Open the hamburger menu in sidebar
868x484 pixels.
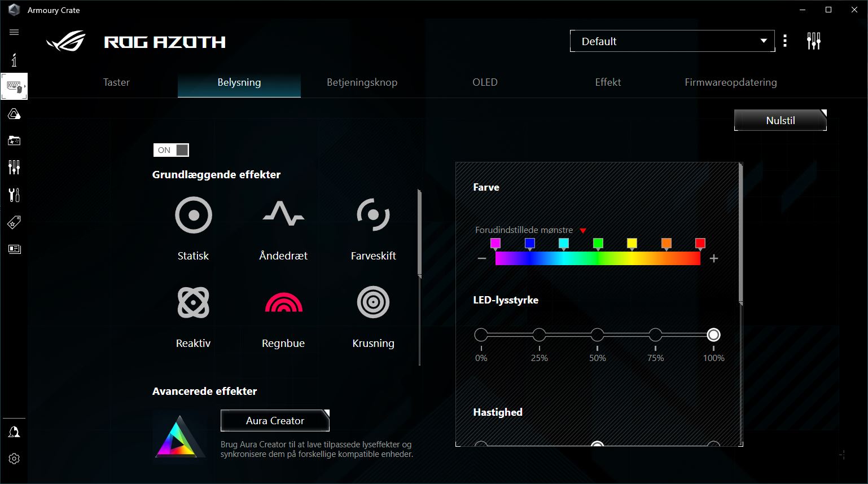(x=14, y=32)
